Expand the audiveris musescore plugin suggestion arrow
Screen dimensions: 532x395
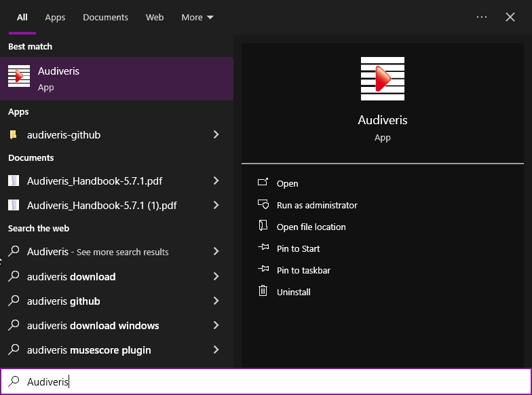pyautogui.click(x=216, y=350)
